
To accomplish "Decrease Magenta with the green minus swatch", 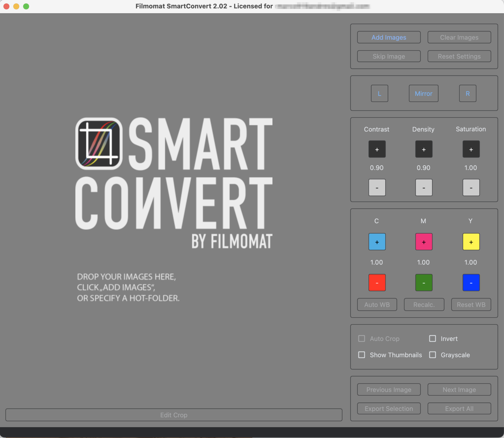I will (424, 282).
